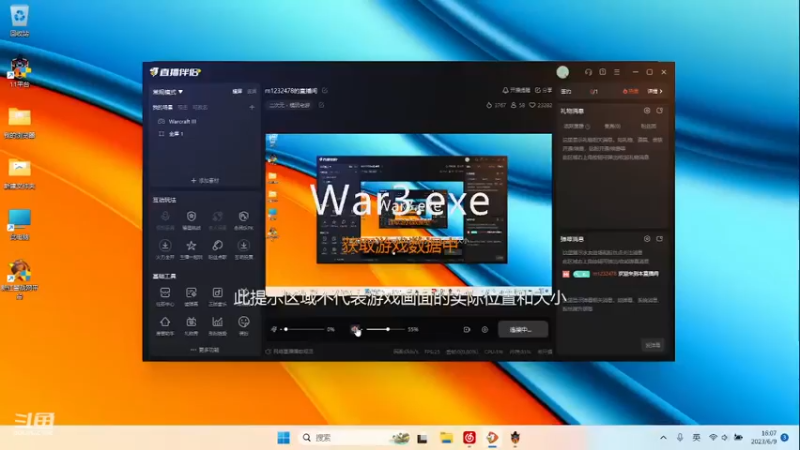
Task: Select the 全屏1 source row
Action: [x=206, y=134]
